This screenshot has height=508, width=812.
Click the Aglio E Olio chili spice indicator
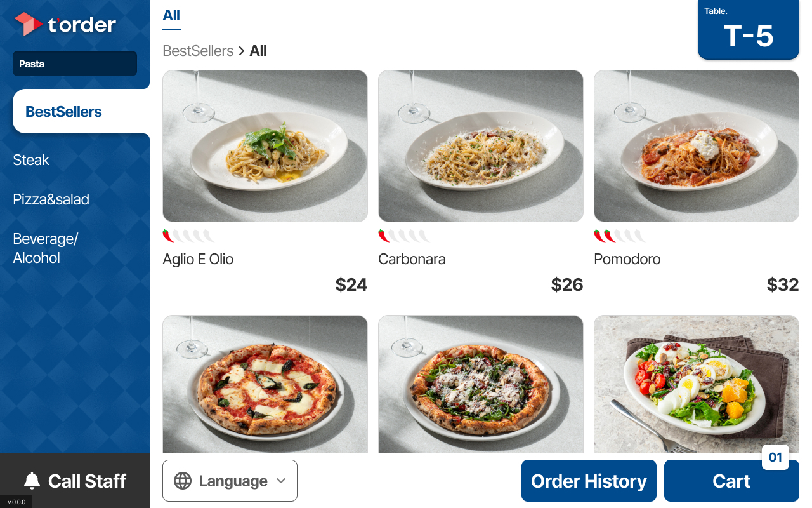click(188, 236)
